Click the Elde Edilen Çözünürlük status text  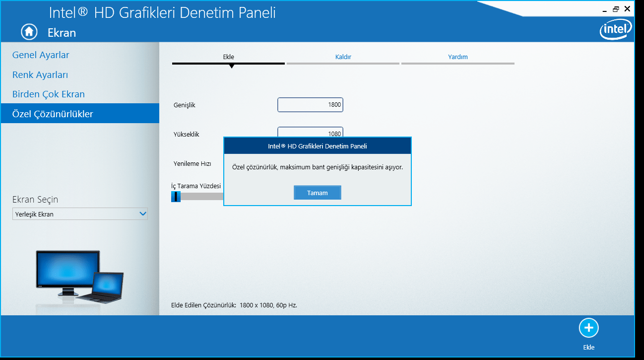pos(234,305)
